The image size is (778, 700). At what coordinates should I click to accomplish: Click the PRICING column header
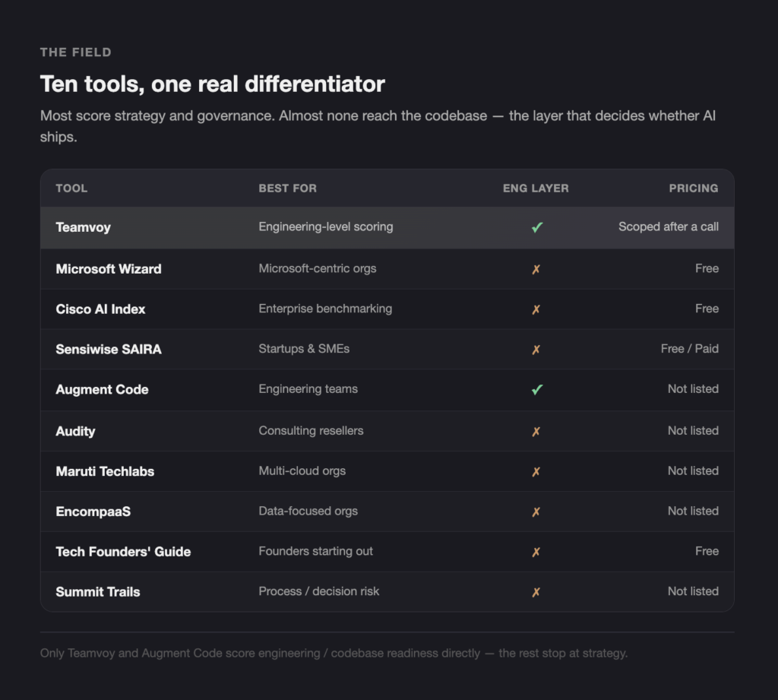tap(694, 188)
